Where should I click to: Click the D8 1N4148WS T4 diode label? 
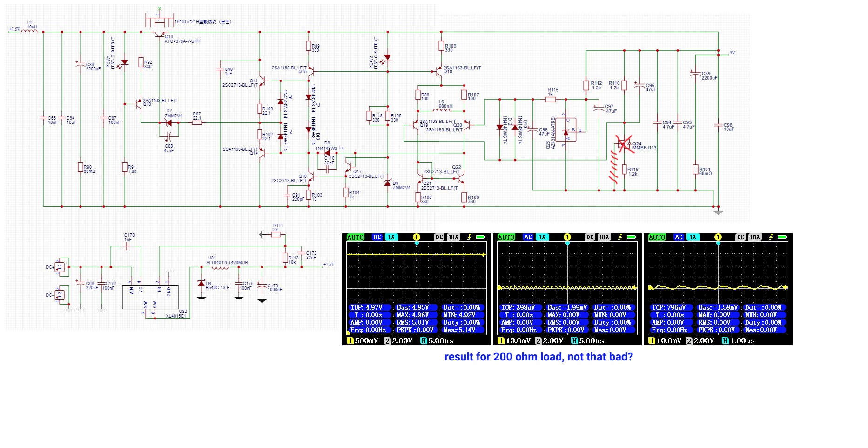click(x=330, y=146)
